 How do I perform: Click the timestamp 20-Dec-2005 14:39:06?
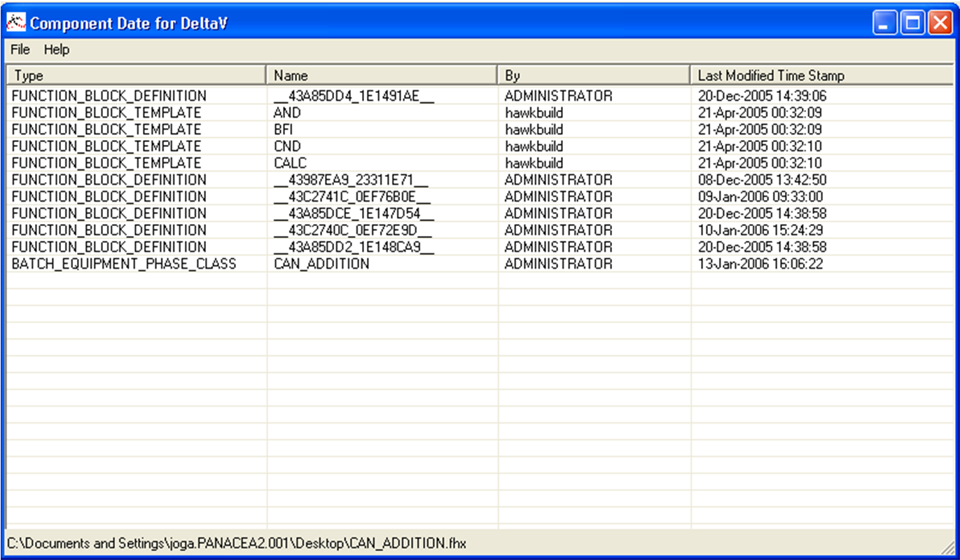point(763,96)
